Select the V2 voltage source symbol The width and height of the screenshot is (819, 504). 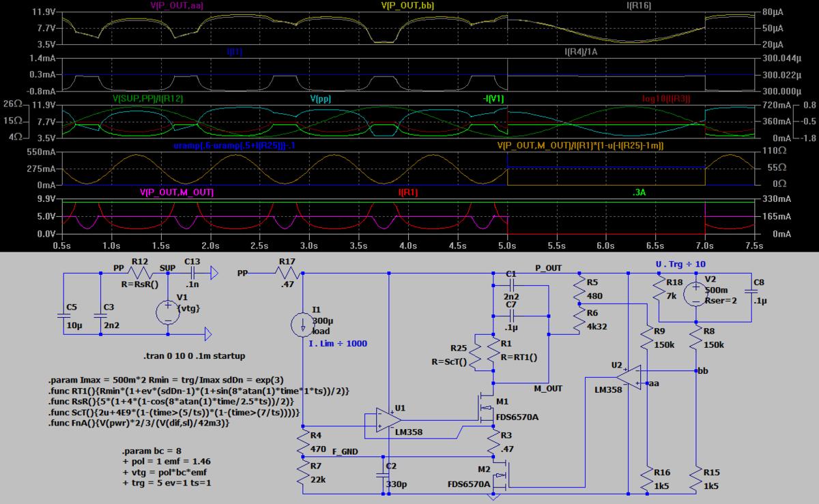point(695,294)
